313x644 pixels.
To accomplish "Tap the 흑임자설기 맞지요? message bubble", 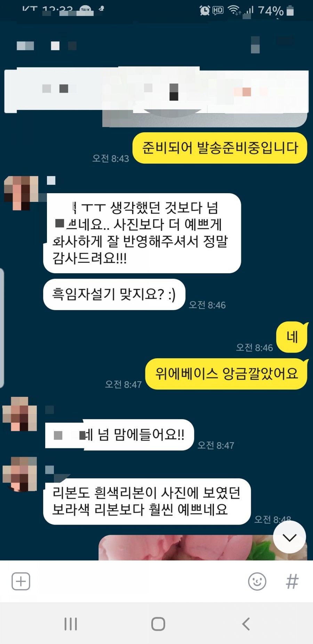I will click(x=114, y=294).
